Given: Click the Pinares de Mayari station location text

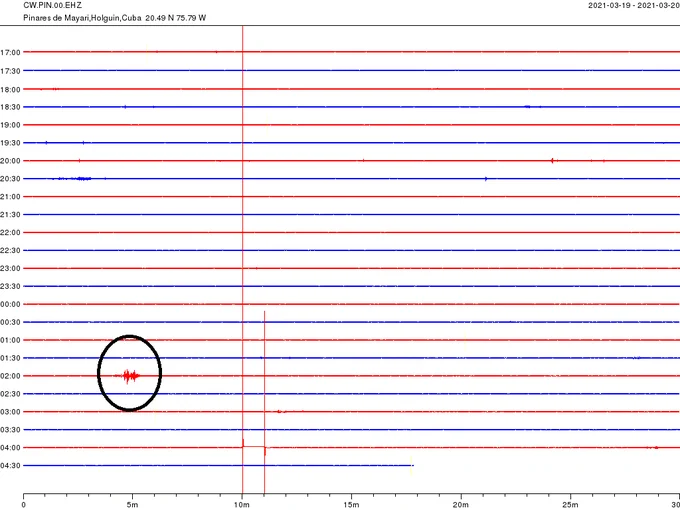Looking at the screenshot, I should click(114, 18).
